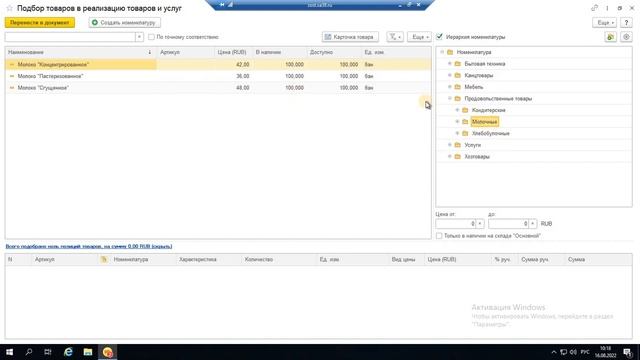The height and width of the screenshot is (360, 640).
Task: Select 'Мебель' in tree
Action: point(473,87)
